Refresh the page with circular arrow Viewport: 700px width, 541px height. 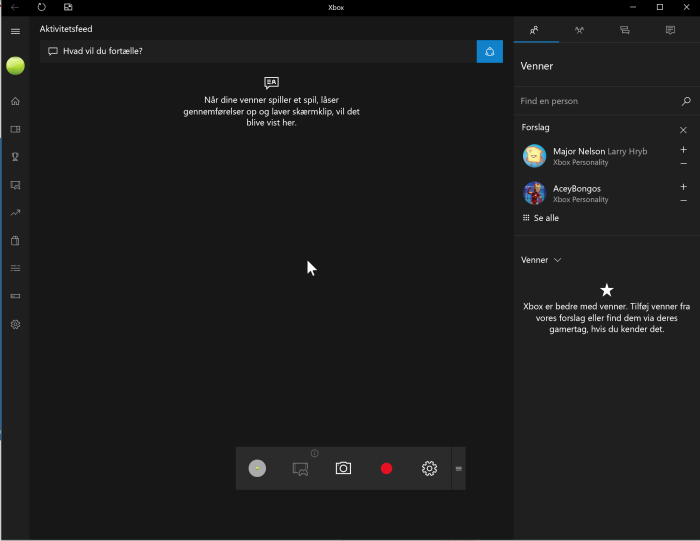click(x=42, y=7)
